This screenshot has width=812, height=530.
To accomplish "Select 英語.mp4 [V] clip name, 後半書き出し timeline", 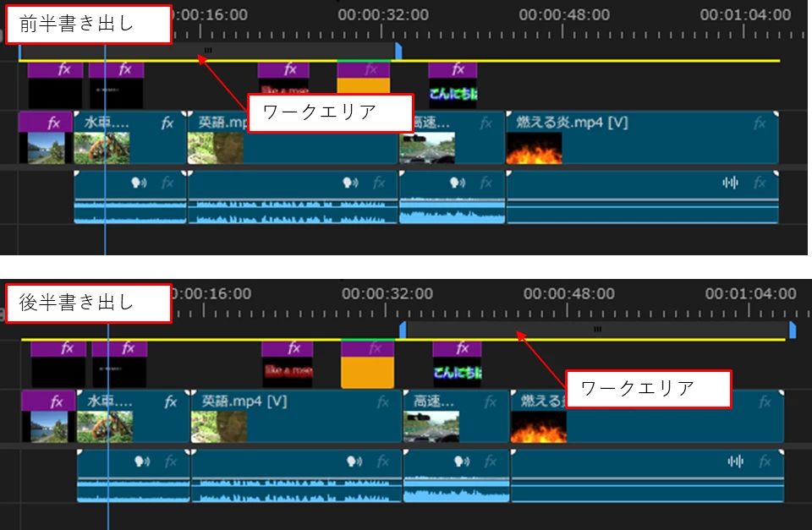I will tap(244, 402).
